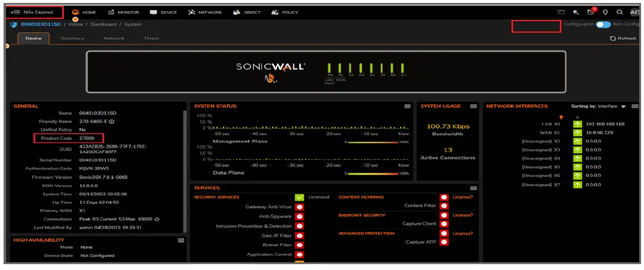Open the MONITOR top navigation menu
Viewport: 644px width, 270px height.
pyautogui.click(x=124, y=12)
